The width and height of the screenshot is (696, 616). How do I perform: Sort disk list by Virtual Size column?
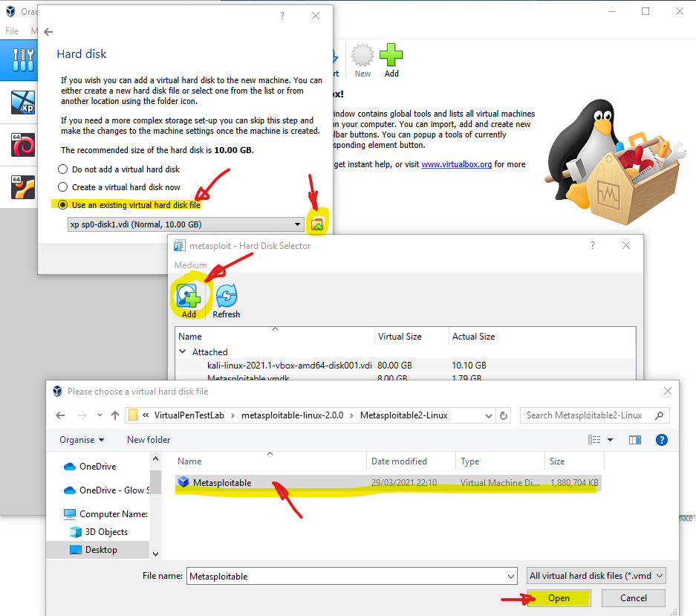(x=412, y=337)
